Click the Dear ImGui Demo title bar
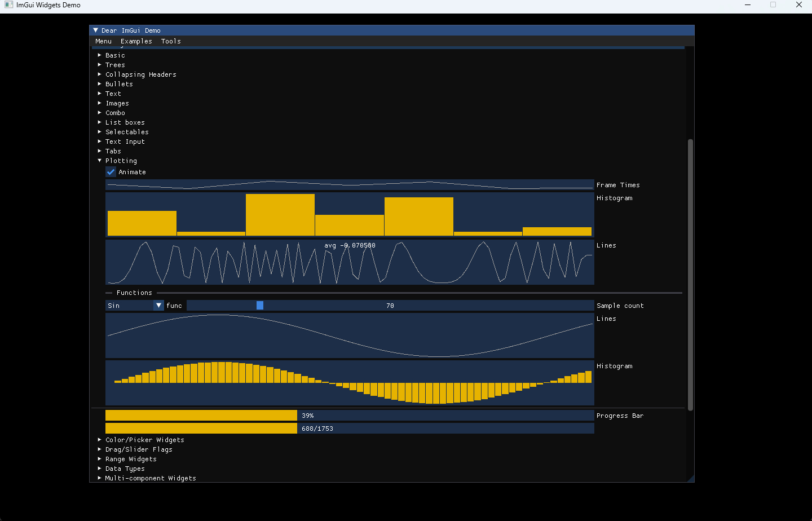 (x=392, y=30)
